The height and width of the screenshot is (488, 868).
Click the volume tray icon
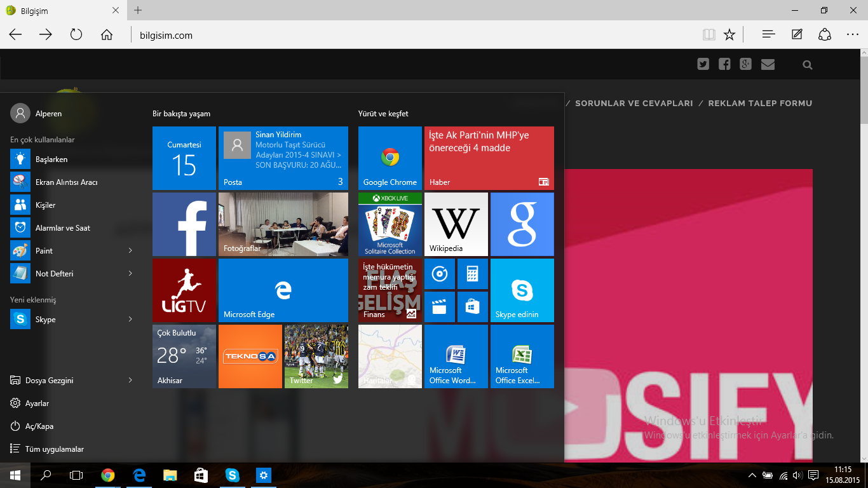pyautogui.click(x=797, y=475)
